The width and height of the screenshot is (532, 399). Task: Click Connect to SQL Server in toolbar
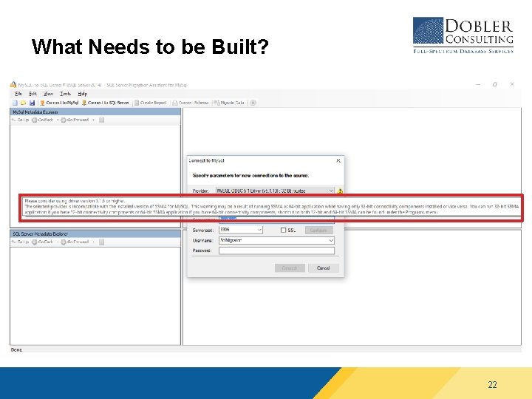click(x=106, y=103)
